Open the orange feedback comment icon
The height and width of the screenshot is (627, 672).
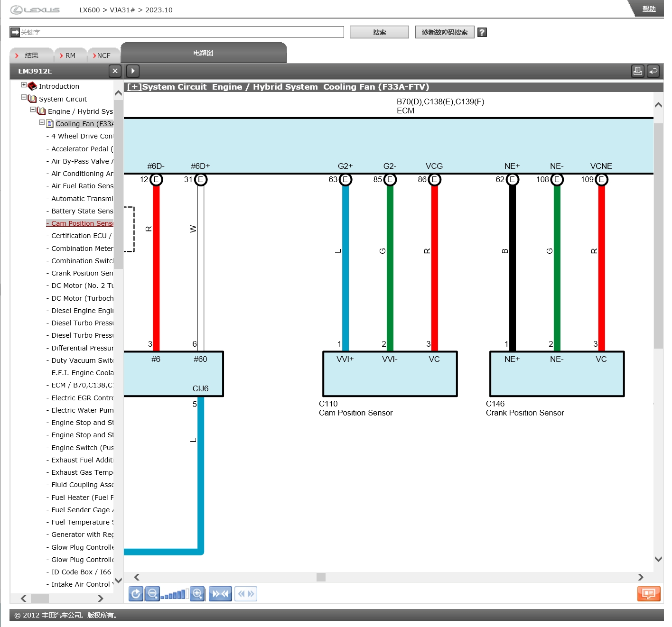pyautogui.click(x=648, y=594)
